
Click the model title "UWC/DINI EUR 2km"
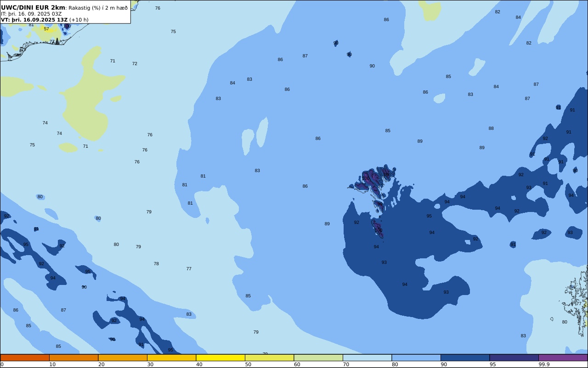point(33,8)
